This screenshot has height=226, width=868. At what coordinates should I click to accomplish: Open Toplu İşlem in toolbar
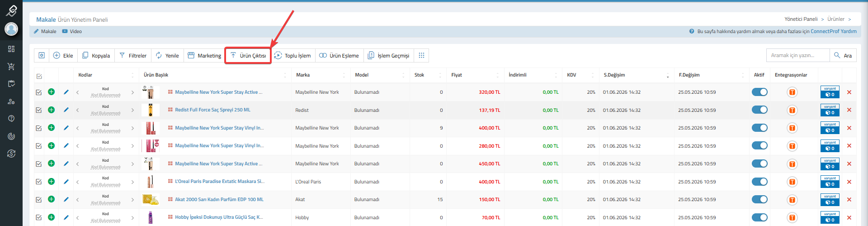click(292, 55)
